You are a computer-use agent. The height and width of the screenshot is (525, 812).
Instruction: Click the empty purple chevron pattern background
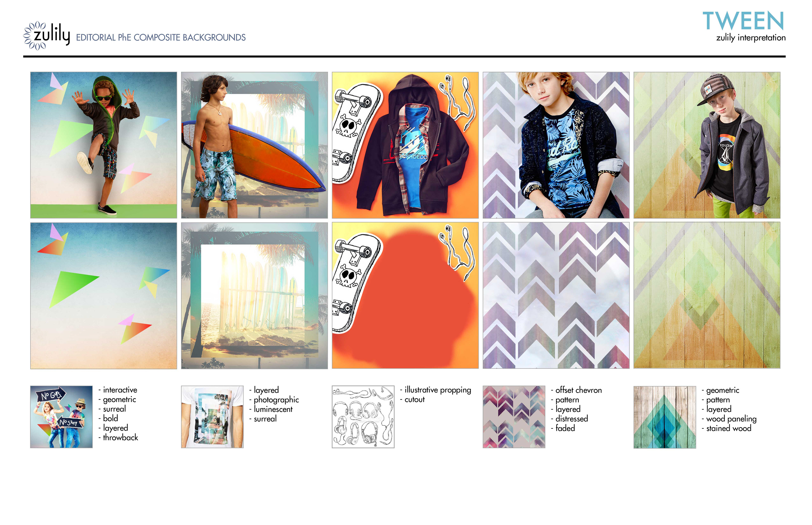556,296
